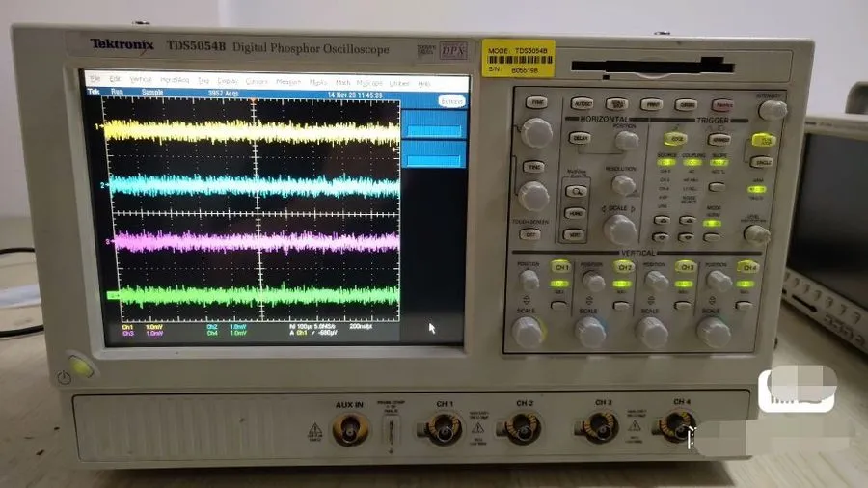Push the SINGLE acquisition button
The height and width of the screenshot is (488, 868).
coord(762,162)
